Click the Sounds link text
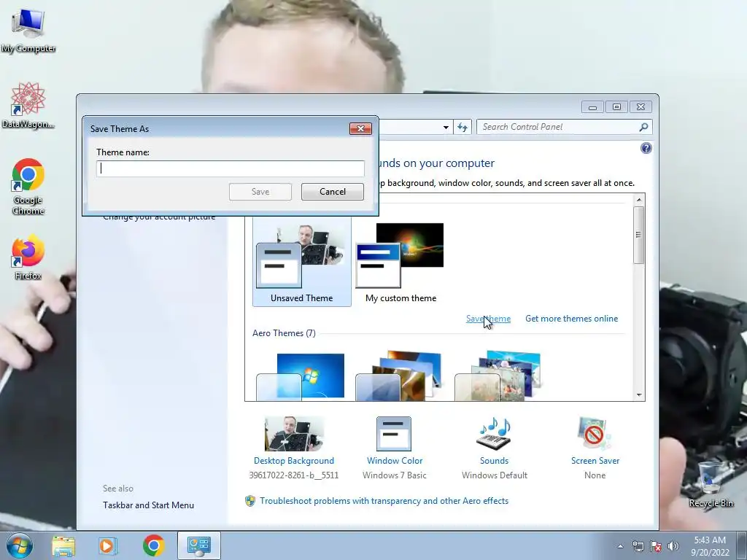The height and width of the screenshot is (560, 747). (x=494, y=461)
